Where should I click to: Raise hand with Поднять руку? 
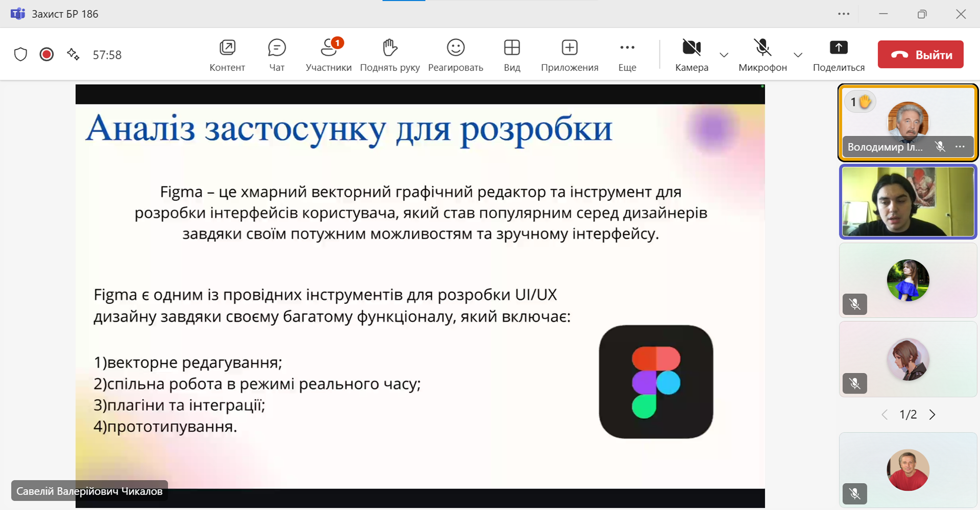(x=389, y=55)
